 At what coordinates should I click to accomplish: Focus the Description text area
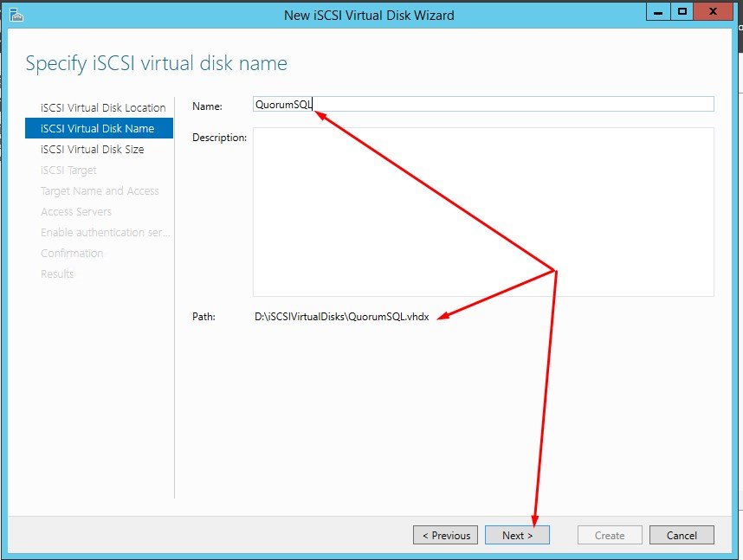[x=482, y=212]
